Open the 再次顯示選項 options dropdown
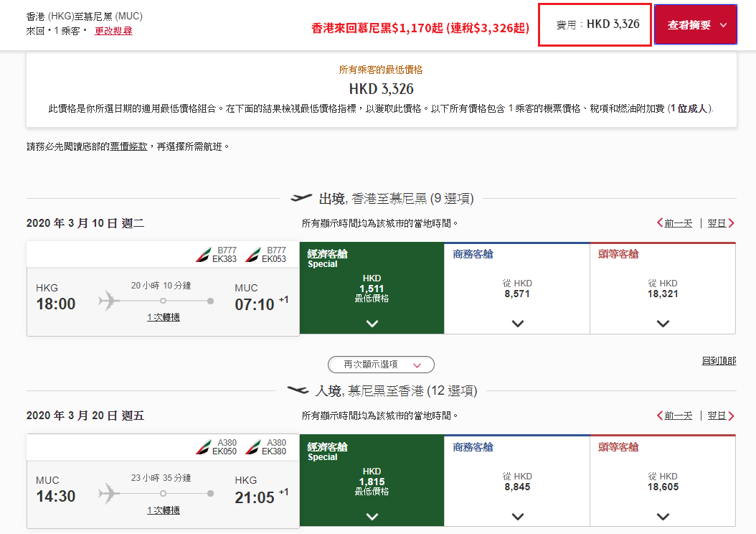Screen dimensions: 756x534 pos(381,365)
